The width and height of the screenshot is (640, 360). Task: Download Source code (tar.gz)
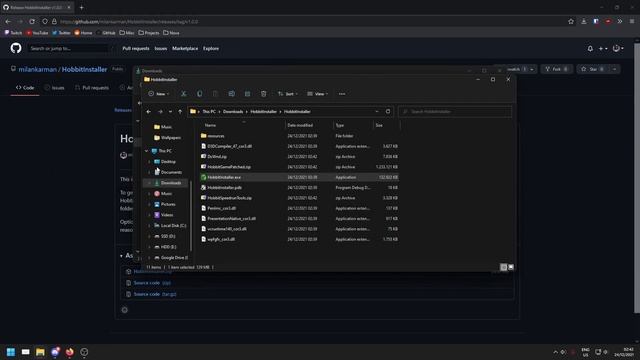click(155, 294)
